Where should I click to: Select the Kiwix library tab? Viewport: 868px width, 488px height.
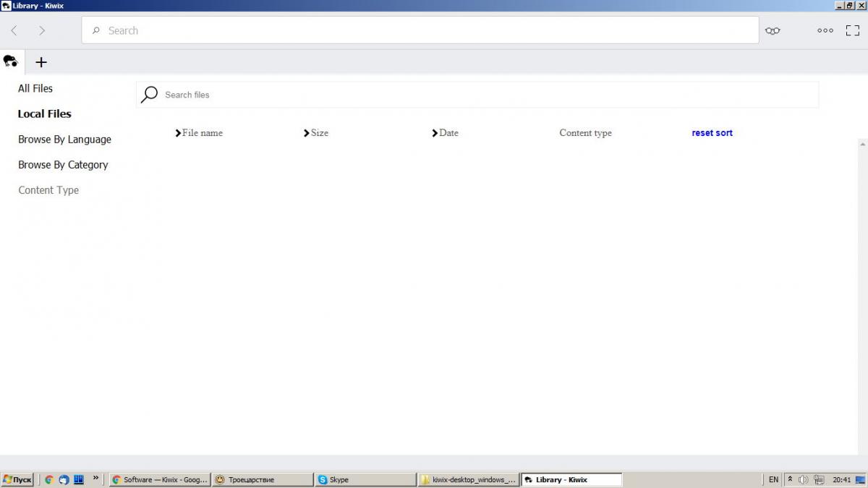tap(11, 61)
